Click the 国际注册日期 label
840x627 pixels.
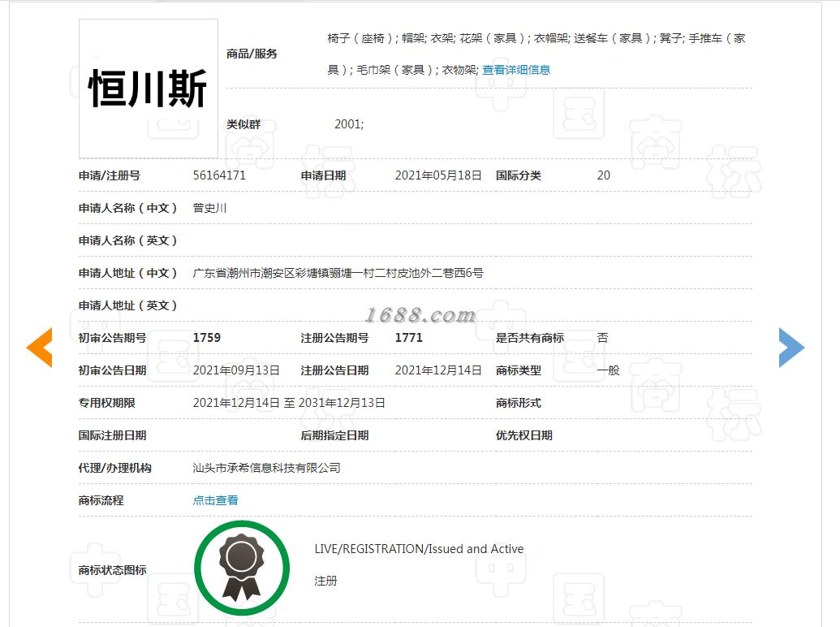[112, 435]
